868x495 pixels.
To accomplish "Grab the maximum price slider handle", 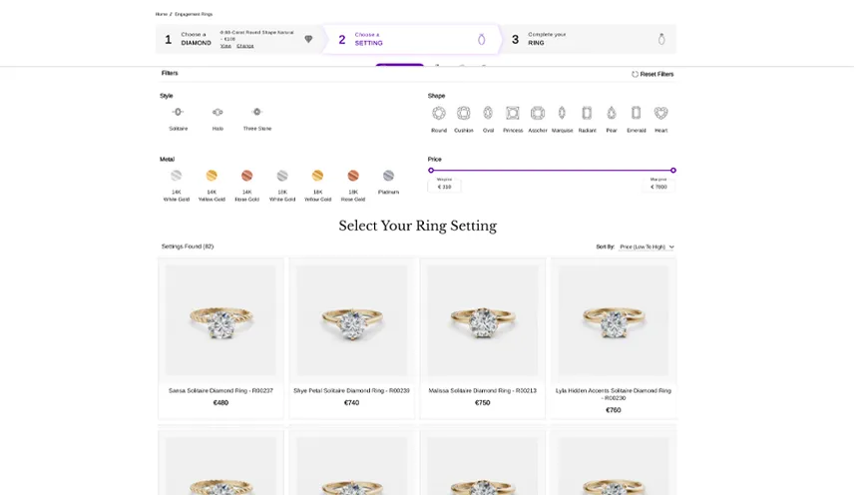I will (673, 171).
